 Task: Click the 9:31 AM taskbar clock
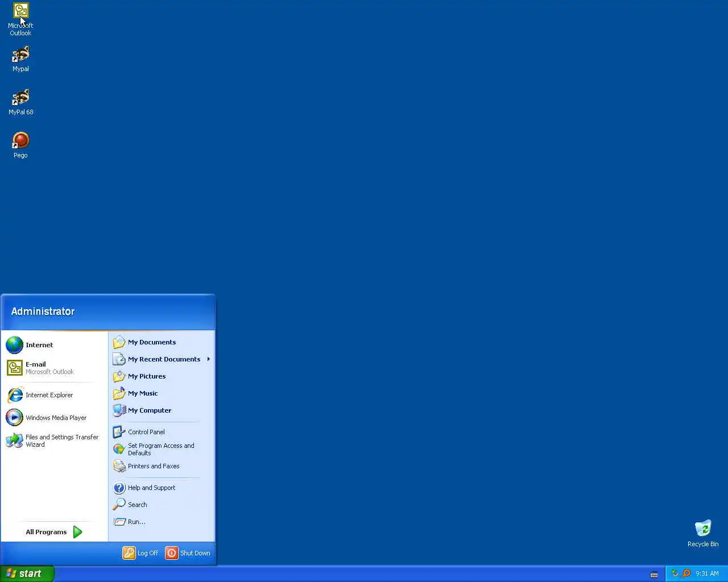(x=707, y=573)
